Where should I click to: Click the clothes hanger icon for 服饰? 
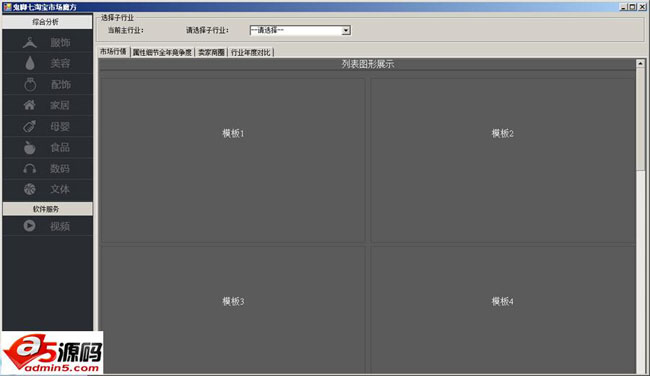click(30, 42)
